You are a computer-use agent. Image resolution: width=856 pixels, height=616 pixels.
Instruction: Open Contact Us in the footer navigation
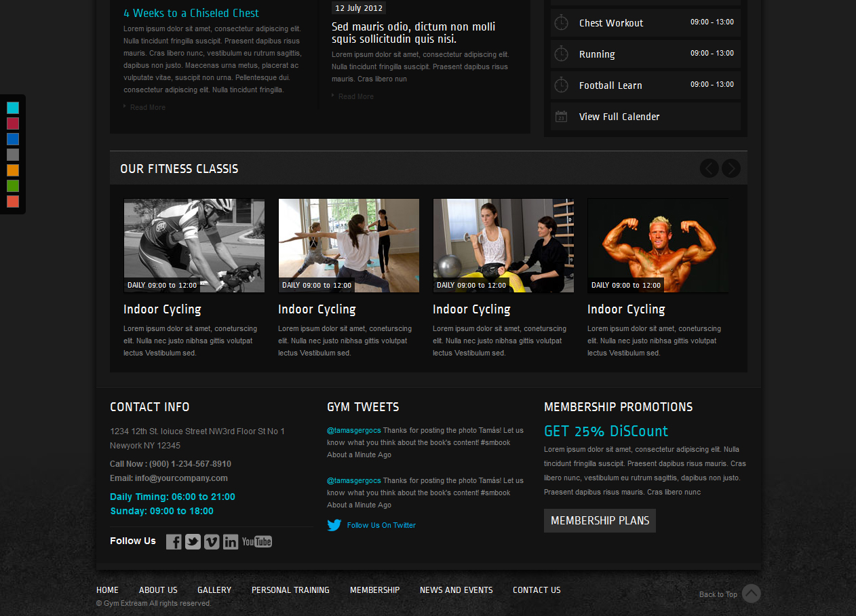pos(537,590)
